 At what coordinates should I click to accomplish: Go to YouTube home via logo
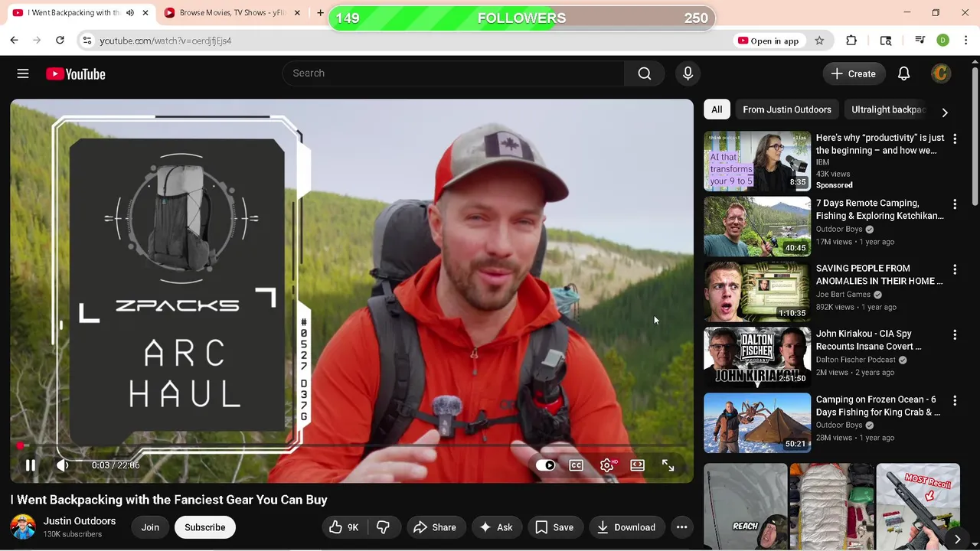coord(75,73)
